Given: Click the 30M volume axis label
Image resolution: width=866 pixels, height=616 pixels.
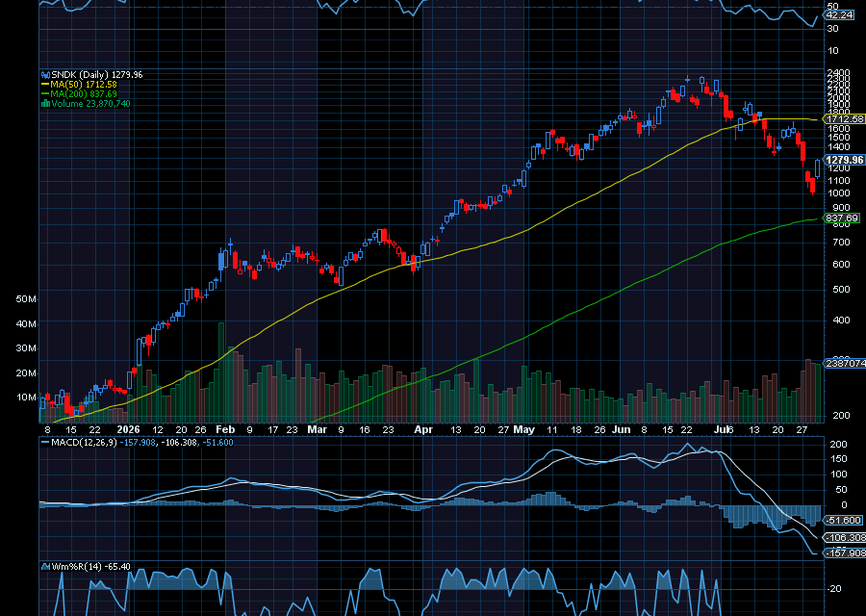Looking at the screenshot, I should point(26,348).
